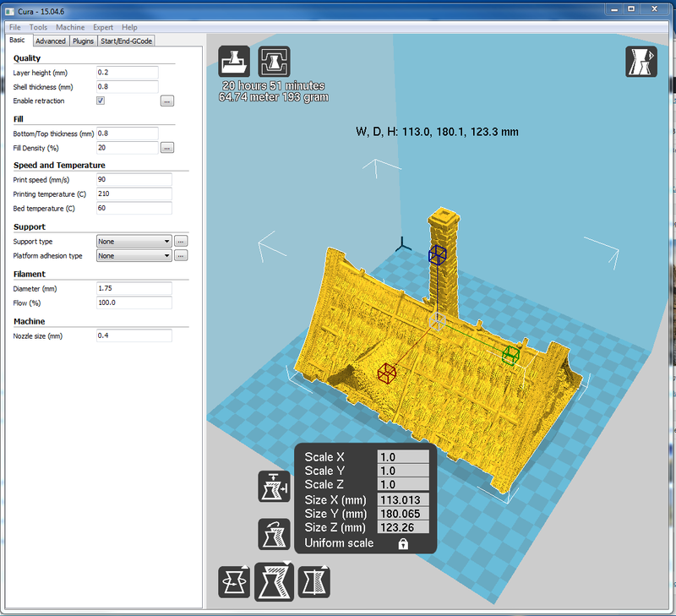676x616 pixels.
Task: Select the Scale tool icon
Action: [274, 581]
